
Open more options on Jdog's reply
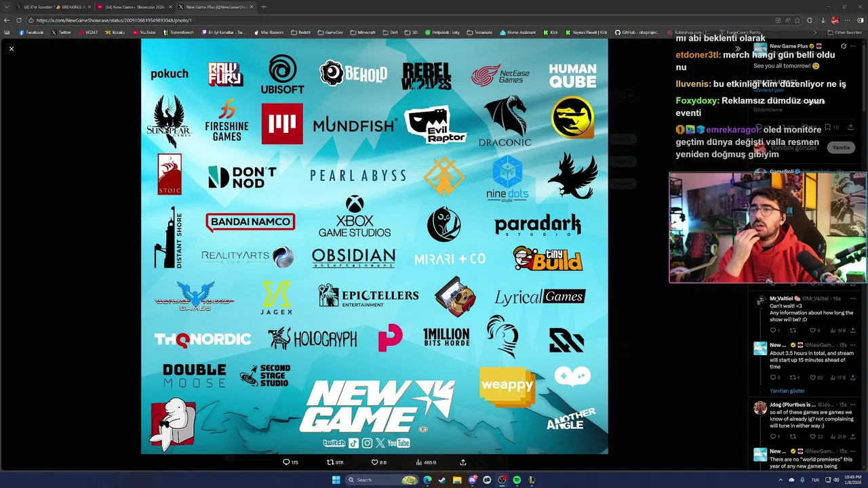(852, 405)
